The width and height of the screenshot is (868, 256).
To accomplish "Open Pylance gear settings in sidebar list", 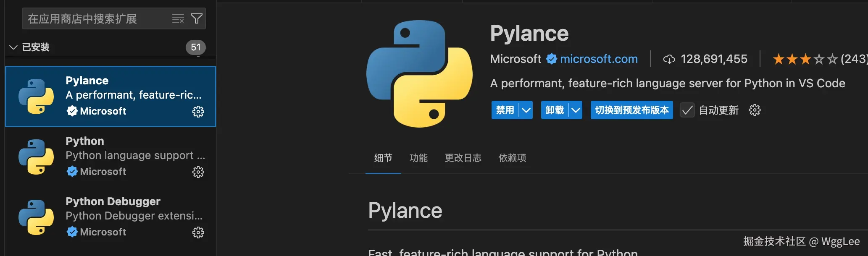I will coord(198,111).
